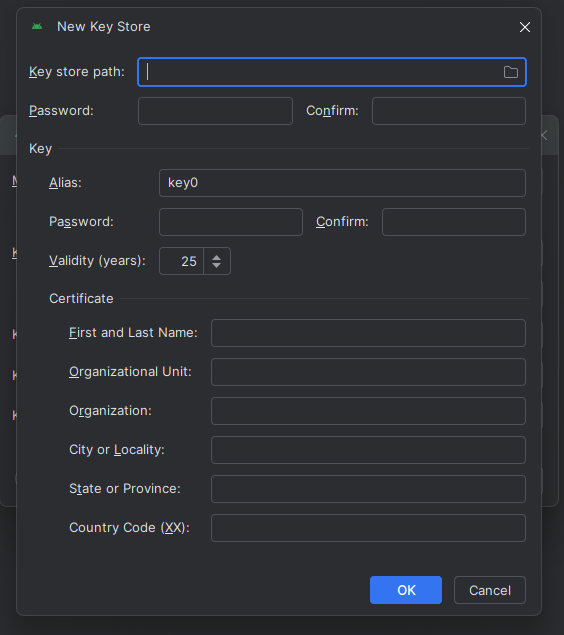Image resolution: width=564 pixels, height=635 pixels.
Task: Decrease Validity years with down arrow
Action: (x=217, y=265)
